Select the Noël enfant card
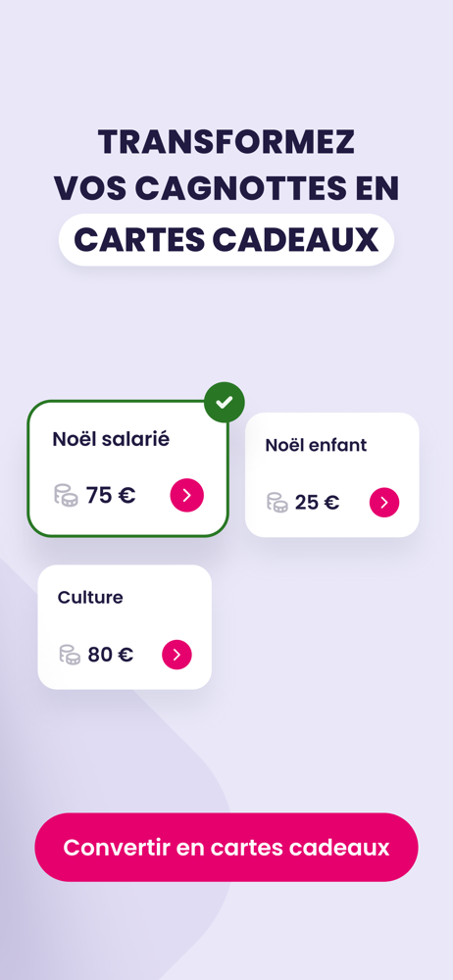 (x=332, y=475)
